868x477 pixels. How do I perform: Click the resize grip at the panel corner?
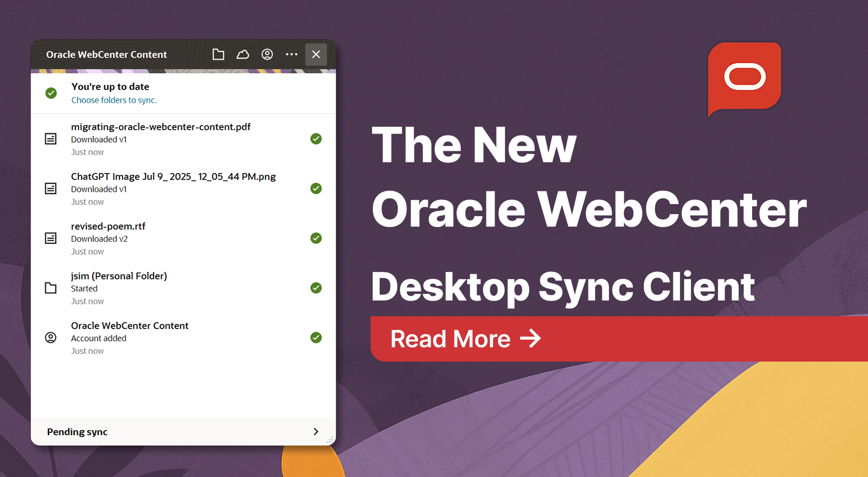tap(330, 440)
